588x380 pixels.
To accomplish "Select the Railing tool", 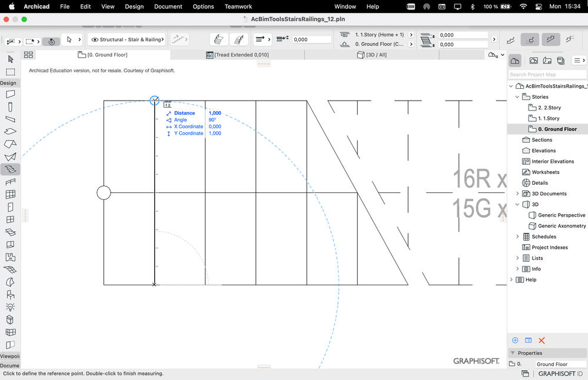I will coord(10,182).
